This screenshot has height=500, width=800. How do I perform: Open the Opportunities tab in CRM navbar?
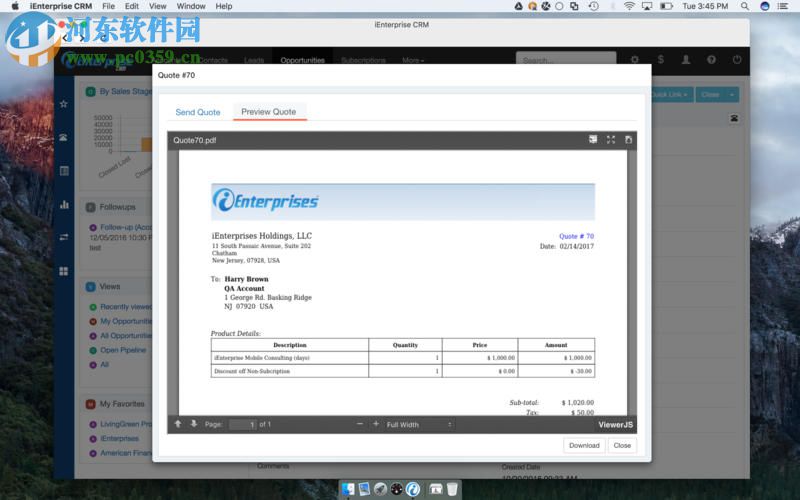[303, 60]
